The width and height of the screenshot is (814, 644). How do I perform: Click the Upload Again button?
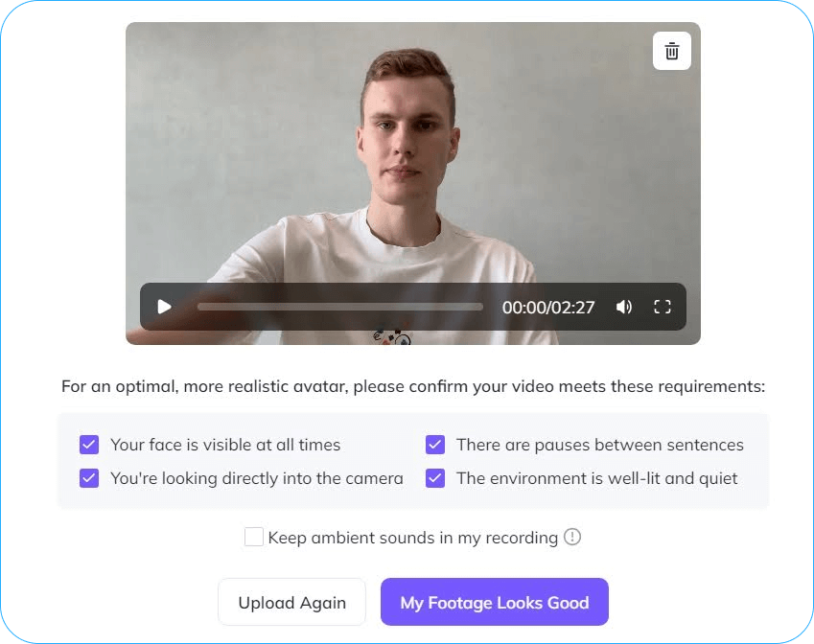pyautogui.click(x=291, y=602)
